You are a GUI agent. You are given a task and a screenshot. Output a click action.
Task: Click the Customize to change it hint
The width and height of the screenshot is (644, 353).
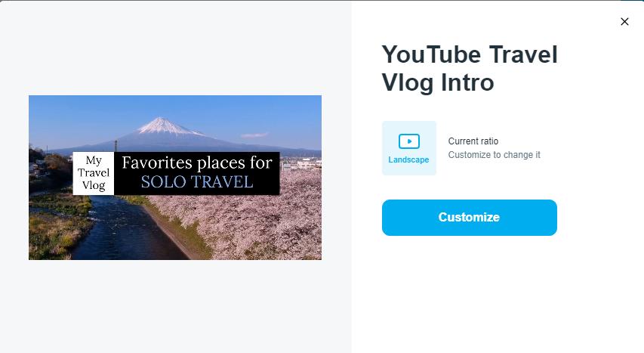point(494,155)
